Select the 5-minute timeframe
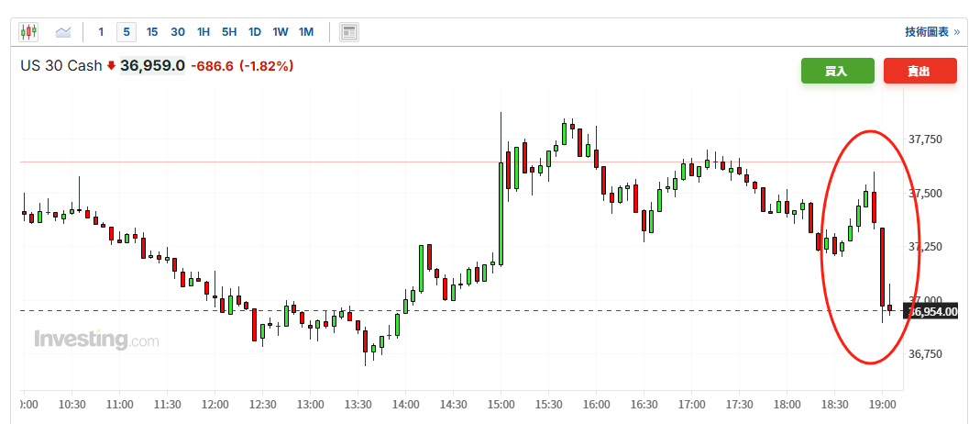This screenshot has height=424, width=980. point(127,32)
